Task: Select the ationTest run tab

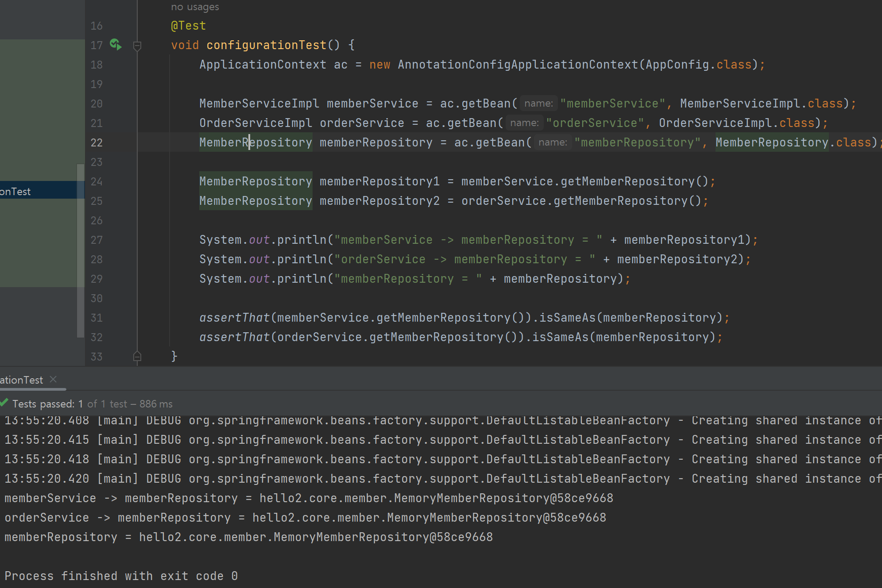Action: tap(21, 380)
